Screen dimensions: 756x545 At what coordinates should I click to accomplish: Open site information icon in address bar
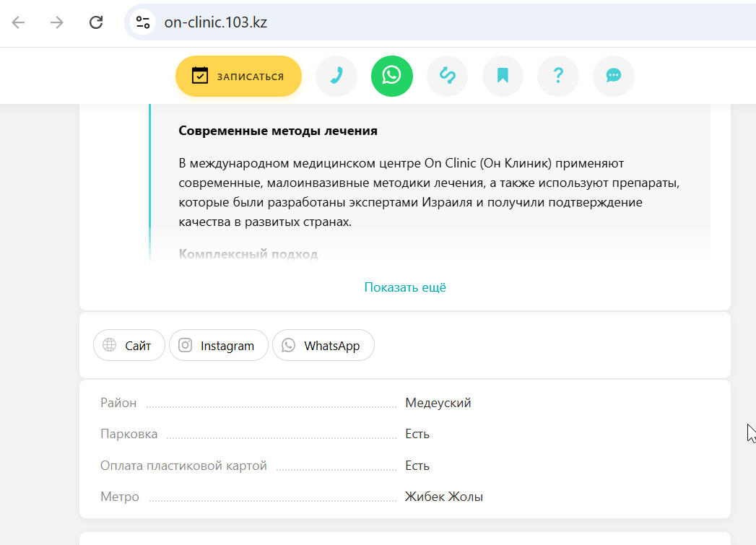(x=143, y=22)
